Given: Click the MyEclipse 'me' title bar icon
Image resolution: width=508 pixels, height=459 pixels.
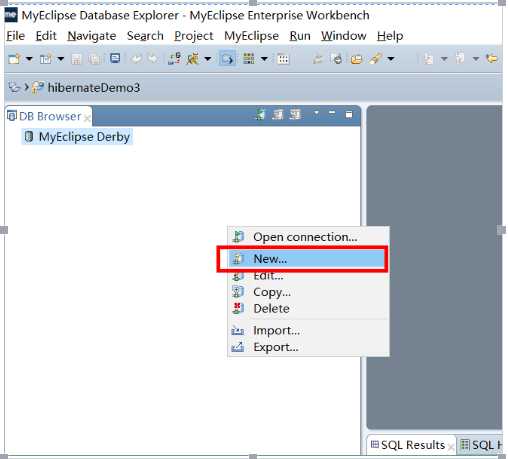Looking at the screenshot, I should (x=11, y=15).
